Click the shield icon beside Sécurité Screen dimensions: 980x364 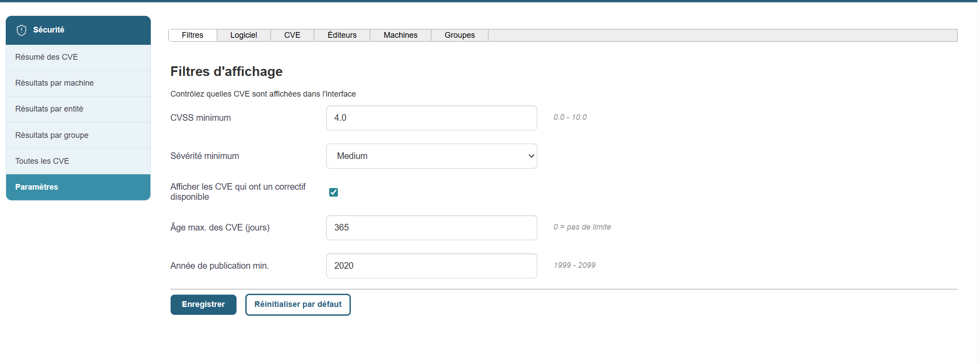[x=22, y=30]
